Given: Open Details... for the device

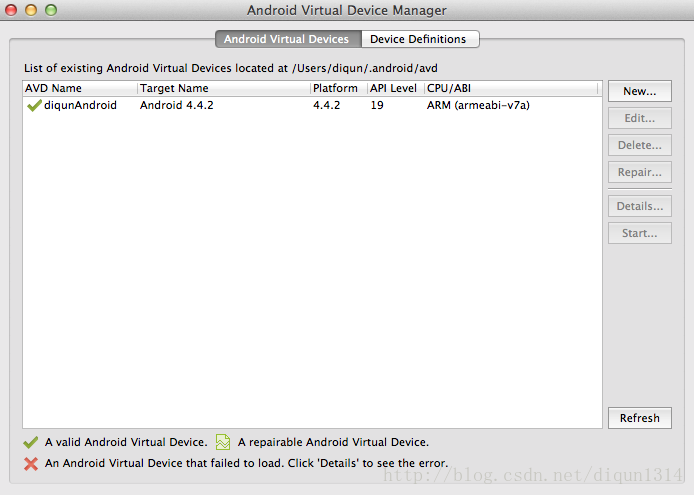Looking at the screenshot, I should click(640, 206).
